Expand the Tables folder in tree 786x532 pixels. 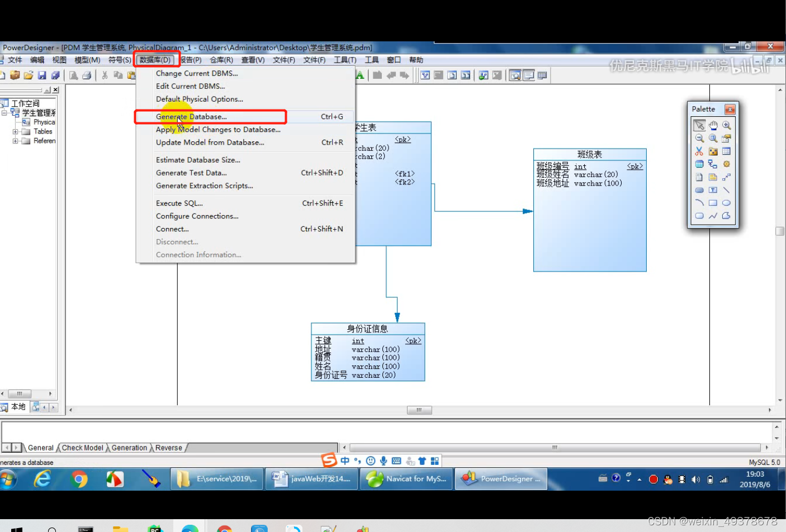16,132
